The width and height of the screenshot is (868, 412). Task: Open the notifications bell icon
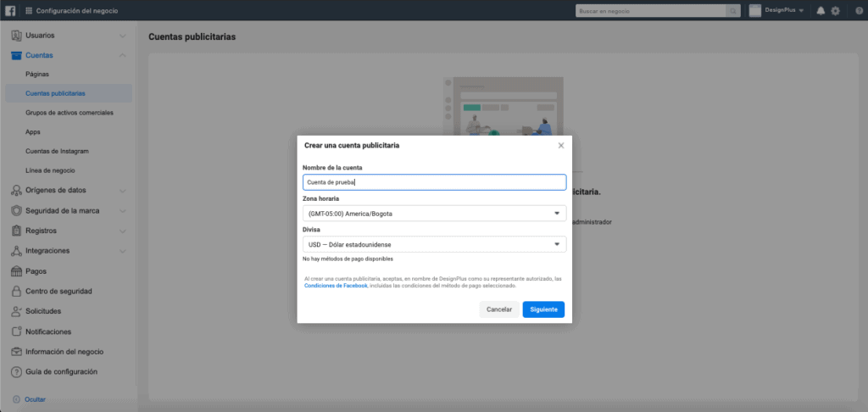tap(821, 10)
